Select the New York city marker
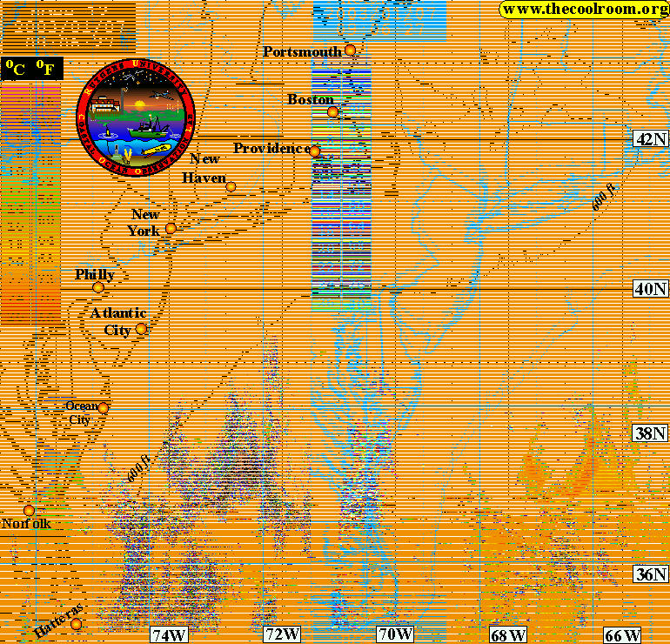Image resolution: width=670 pixels, height=644 pixels. tap(171, 228)
